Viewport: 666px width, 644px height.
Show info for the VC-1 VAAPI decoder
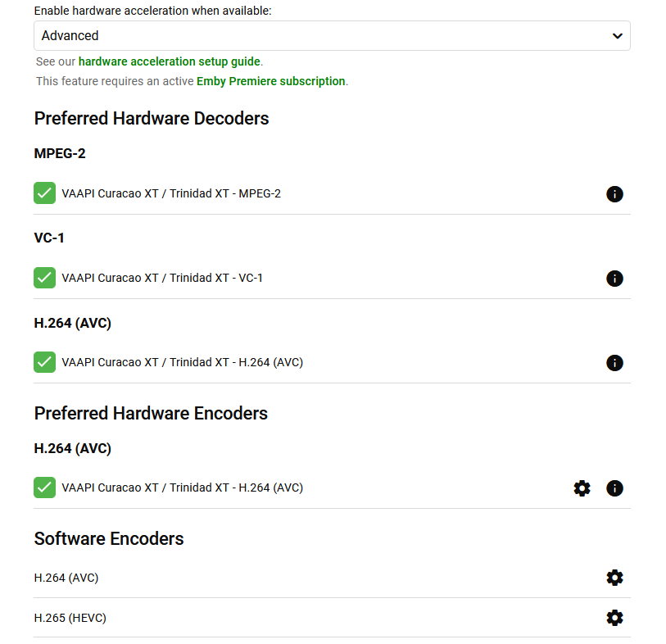coord(614,279)
